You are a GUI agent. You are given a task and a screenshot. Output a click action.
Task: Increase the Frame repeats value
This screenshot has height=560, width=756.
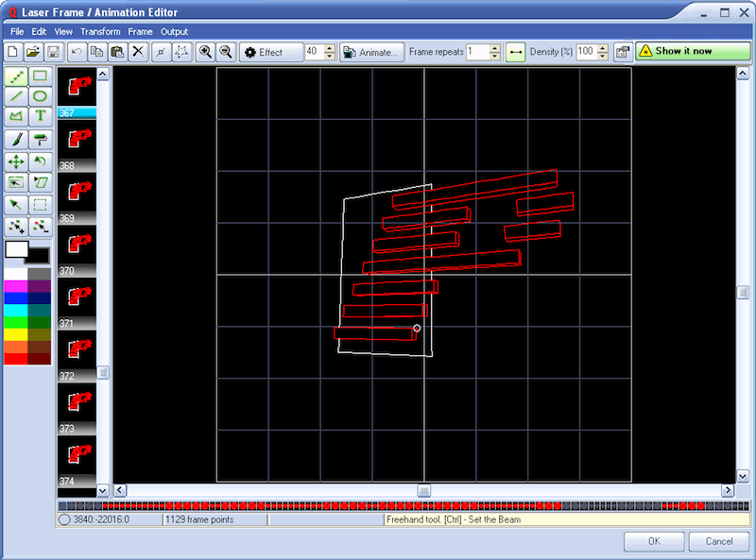point(494,48)
